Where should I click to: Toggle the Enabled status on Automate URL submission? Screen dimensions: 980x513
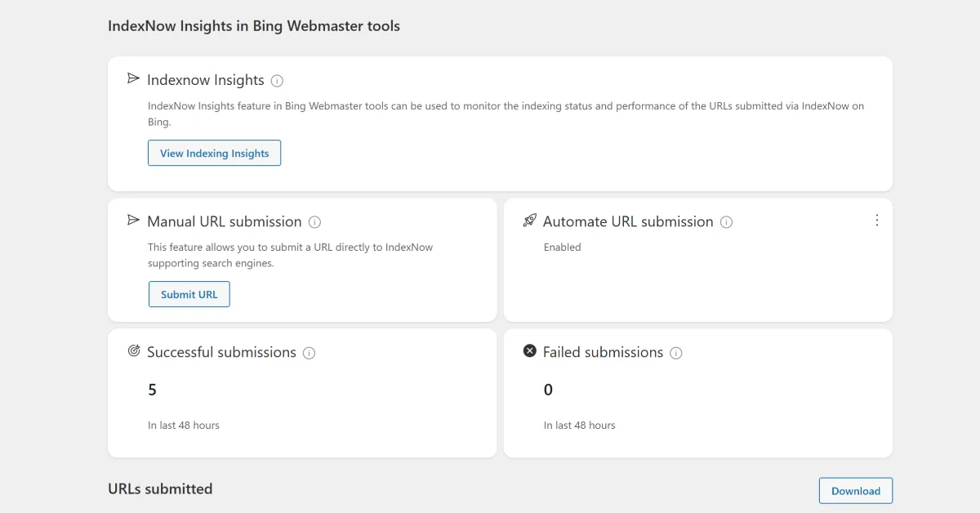(562, 247)
